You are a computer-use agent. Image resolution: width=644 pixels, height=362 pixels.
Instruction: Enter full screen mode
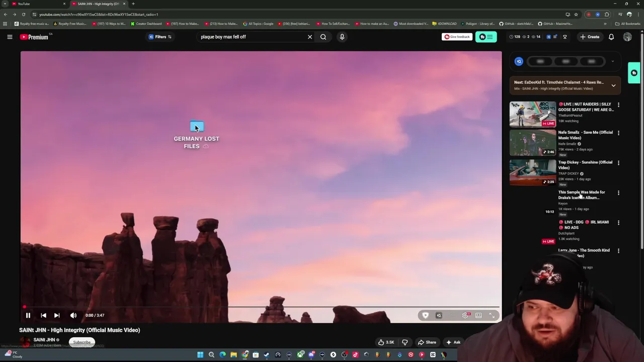pos(492,315)
